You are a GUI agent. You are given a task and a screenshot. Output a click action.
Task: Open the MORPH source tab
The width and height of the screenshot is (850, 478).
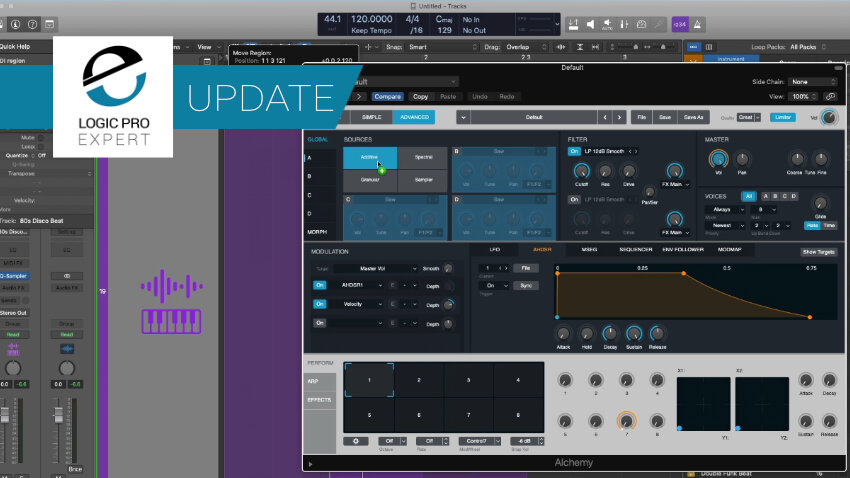click(x=317, y=232)
